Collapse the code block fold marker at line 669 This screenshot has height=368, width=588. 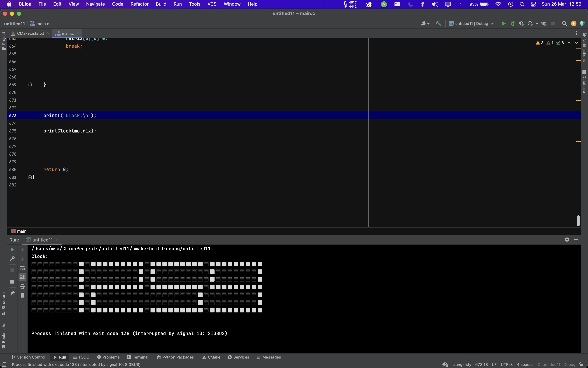pyautogui.click(x=30, y=84)
